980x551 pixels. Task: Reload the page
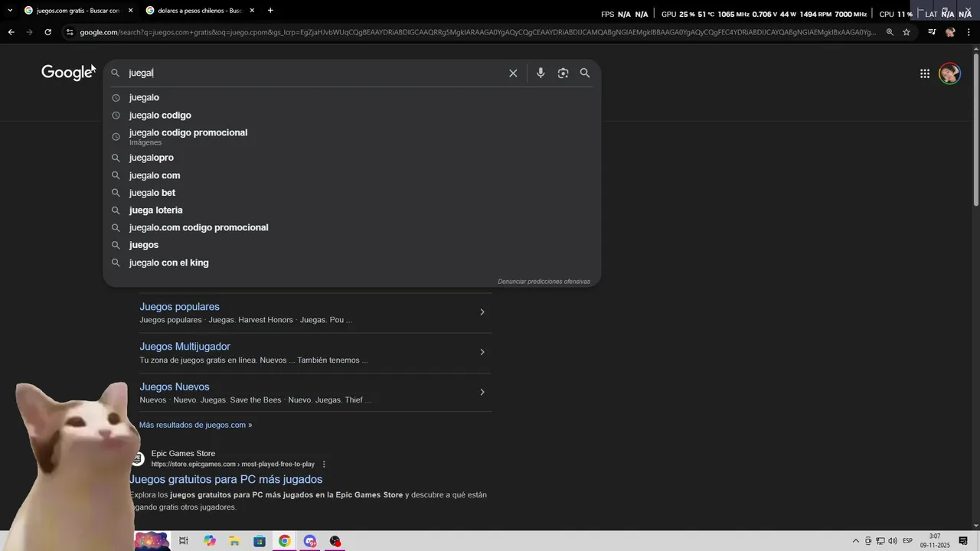(47, 32)
